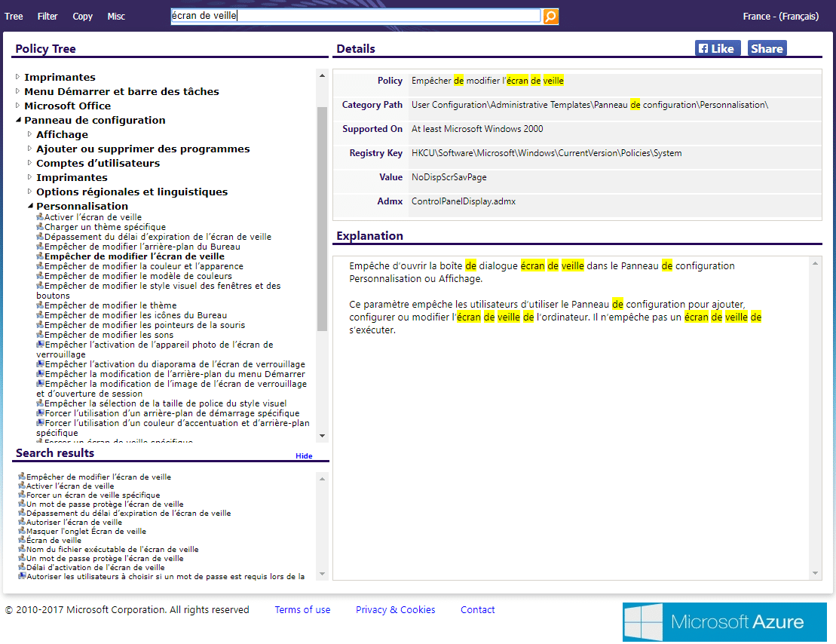The height and width of the screenshot is (644, 836).
Task: Hide the search results panel
Action: pyautogui.click(x=304, y=455)
